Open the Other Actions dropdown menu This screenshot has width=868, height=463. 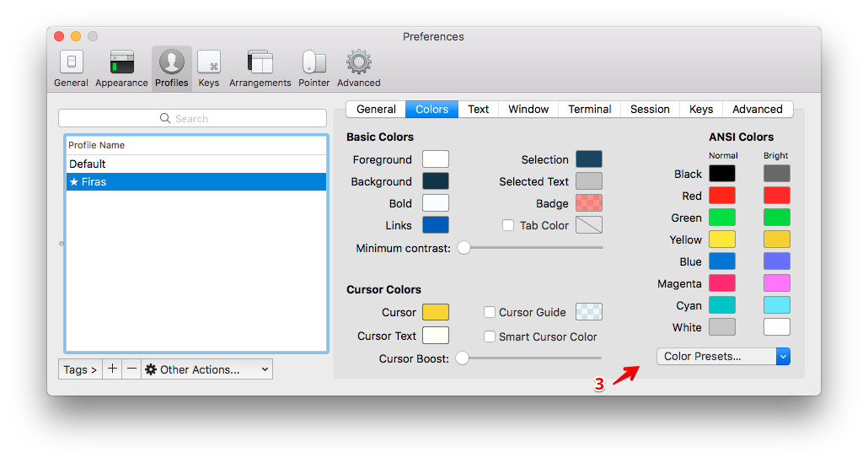click(207, 369)
